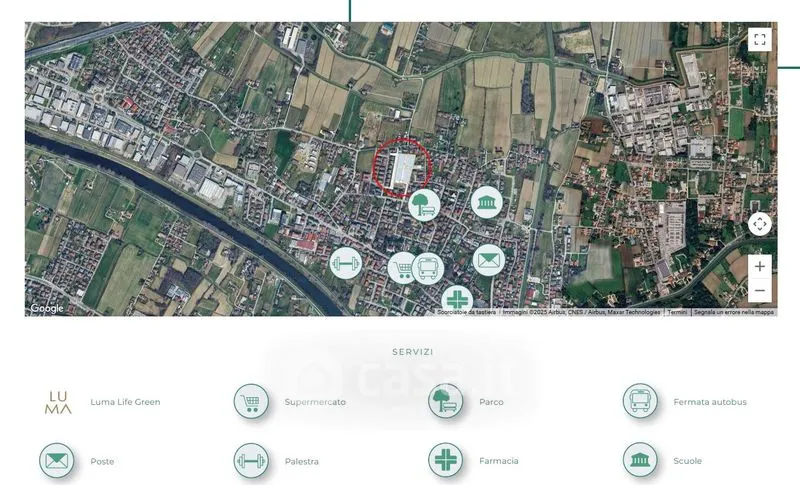Click the map imagery copyright text
This screenshot has width=800, height=485.
tap(581, 312)
